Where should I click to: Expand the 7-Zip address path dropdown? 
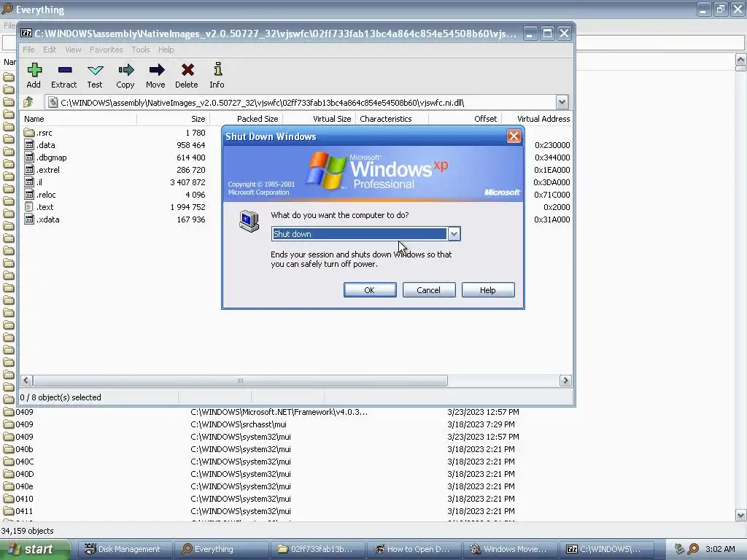click(562, 102)
